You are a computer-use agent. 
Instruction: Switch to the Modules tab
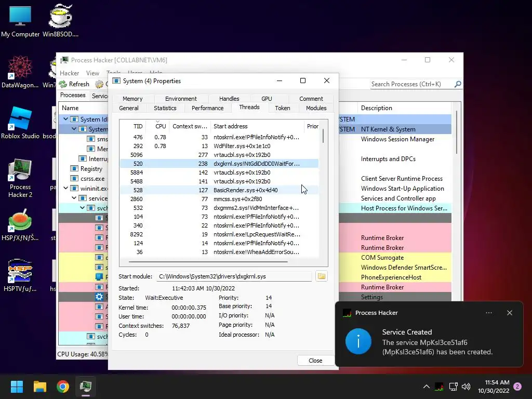(x=316, y=108)
